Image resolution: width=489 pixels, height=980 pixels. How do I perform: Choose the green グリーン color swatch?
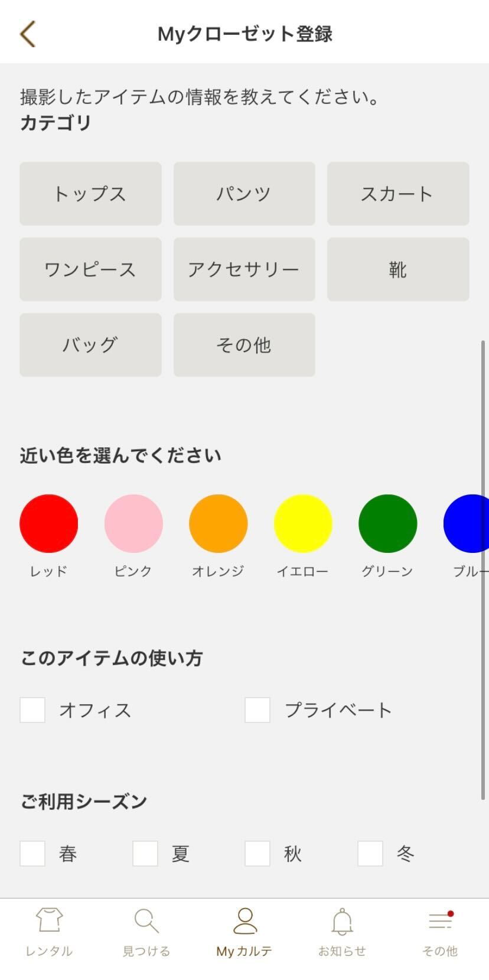(x=387, y=523)
